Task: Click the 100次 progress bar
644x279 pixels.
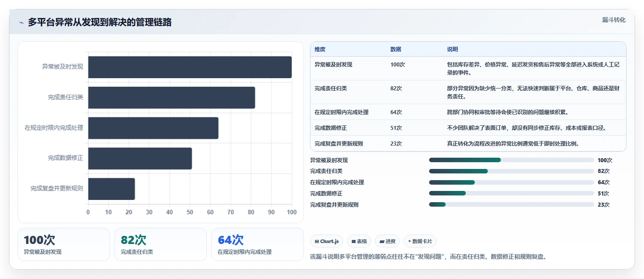Action: (512, 160)
